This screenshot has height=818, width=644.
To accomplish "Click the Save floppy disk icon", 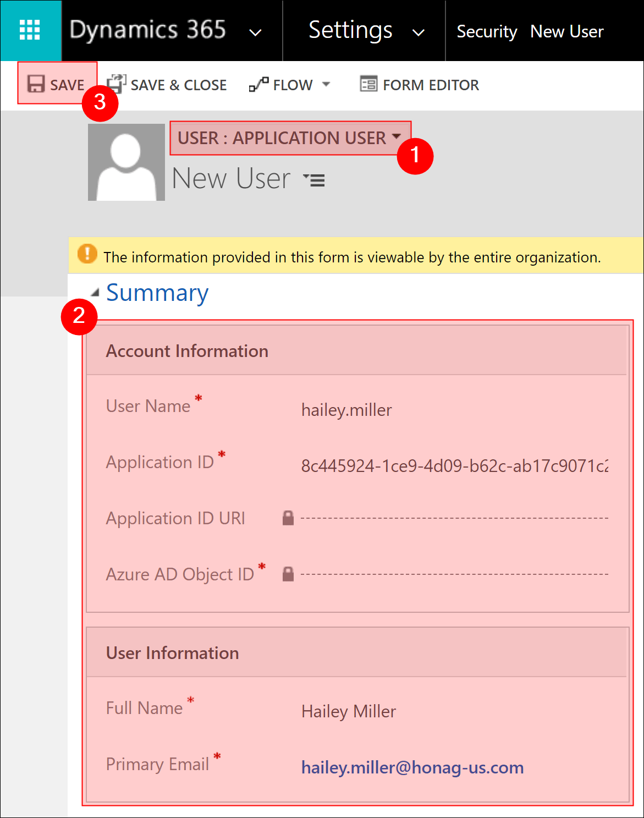I will pos(36,84).
